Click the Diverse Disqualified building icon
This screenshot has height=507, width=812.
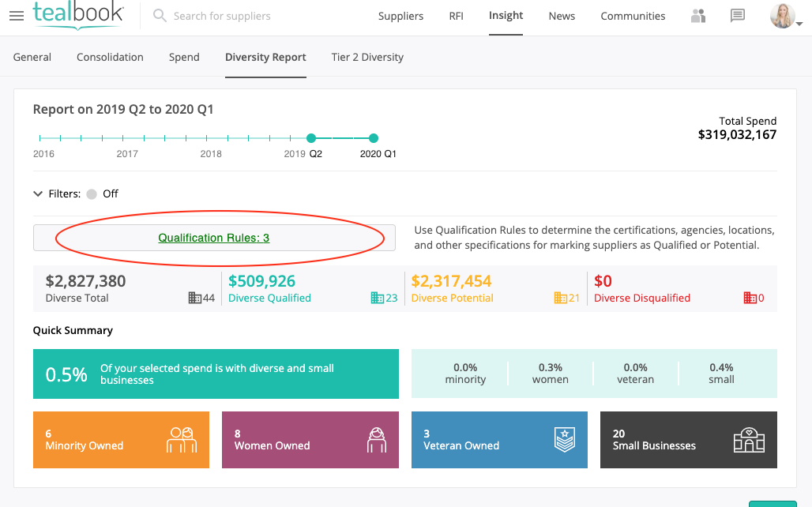point(750,298)
